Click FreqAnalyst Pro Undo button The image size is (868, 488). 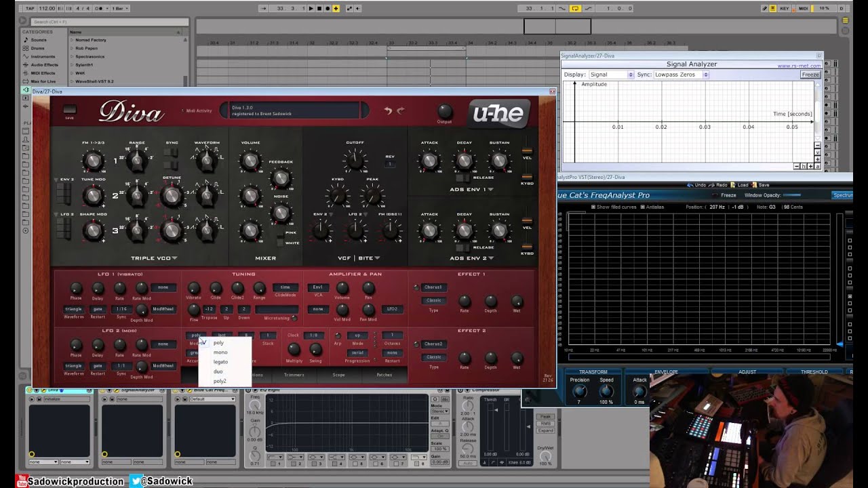point(698,185)
